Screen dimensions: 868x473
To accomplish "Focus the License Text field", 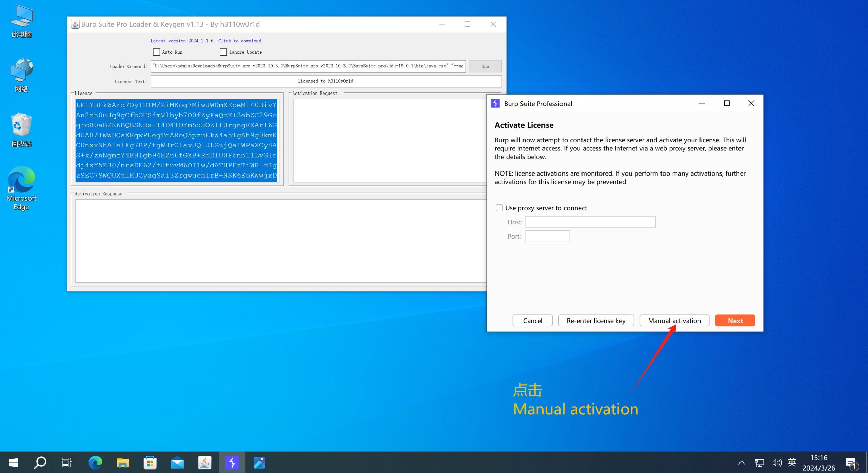I will 326,81.
